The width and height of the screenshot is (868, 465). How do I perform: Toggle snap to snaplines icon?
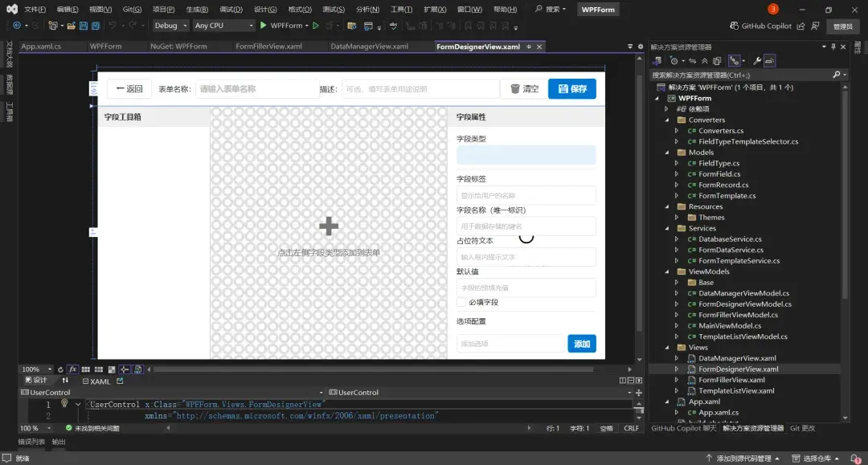(125, 369)
